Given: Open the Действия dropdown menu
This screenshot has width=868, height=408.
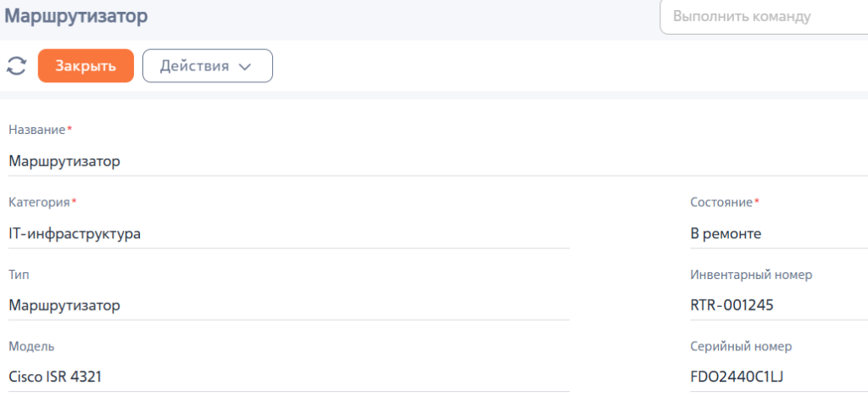Looking at the screenshot, I should tap(207, 66).
